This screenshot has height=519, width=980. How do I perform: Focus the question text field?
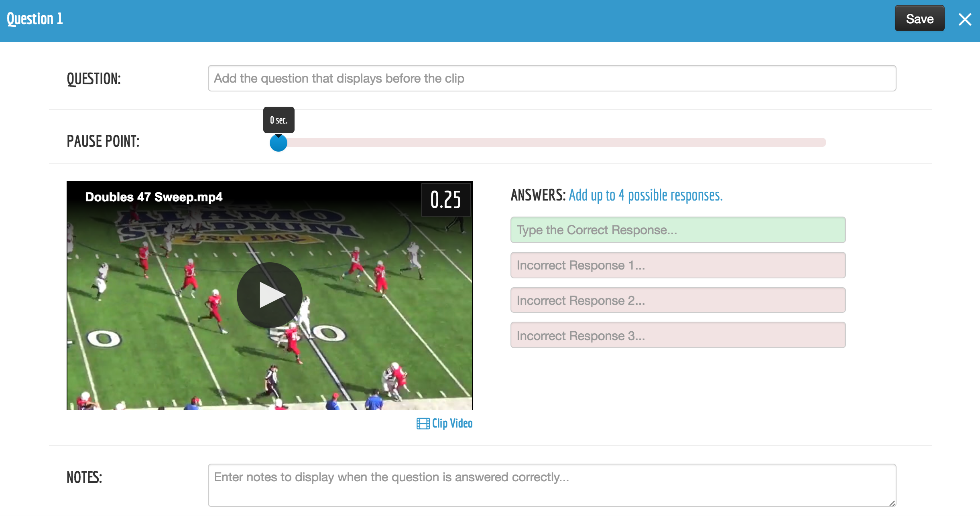point(551,78)
